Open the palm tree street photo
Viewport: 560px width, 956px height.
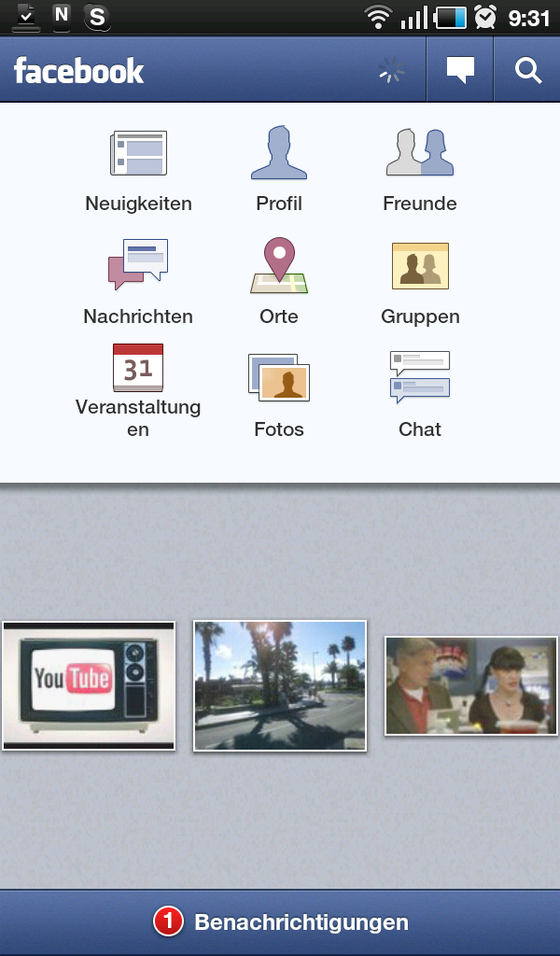point(280,686)
